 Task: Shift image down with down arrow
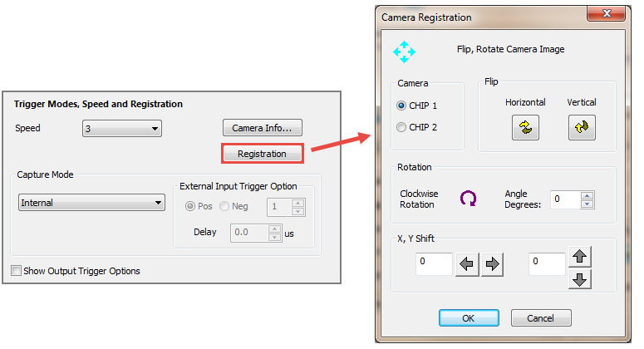[x=580, y=279]
